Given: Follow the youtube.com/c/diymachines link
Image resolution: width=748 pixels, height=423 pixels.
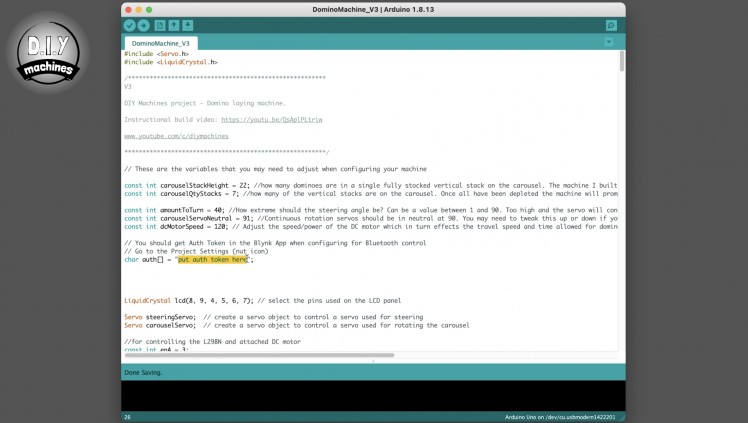Looking at the screenshot, I should click(176, 135).
